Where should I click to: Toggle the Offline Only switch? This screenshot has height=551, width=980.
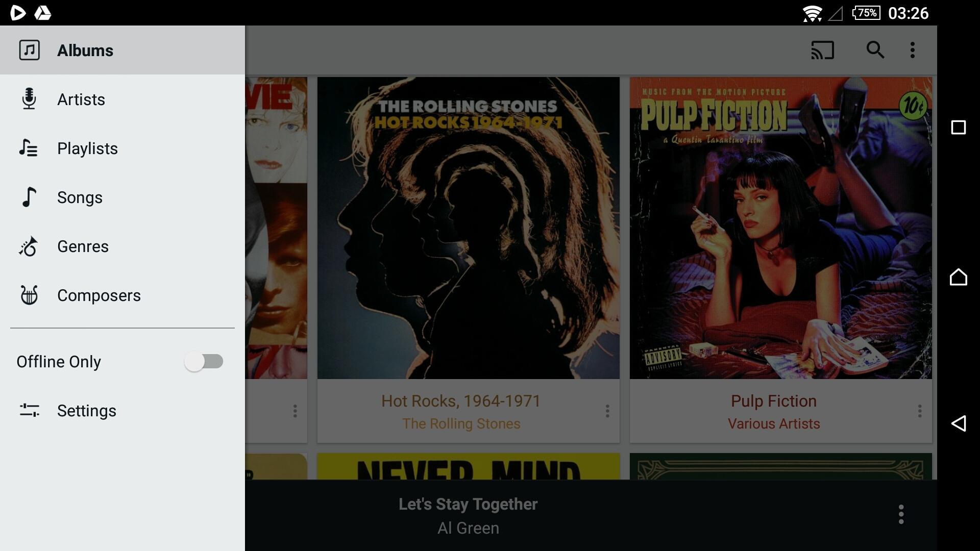204,361
